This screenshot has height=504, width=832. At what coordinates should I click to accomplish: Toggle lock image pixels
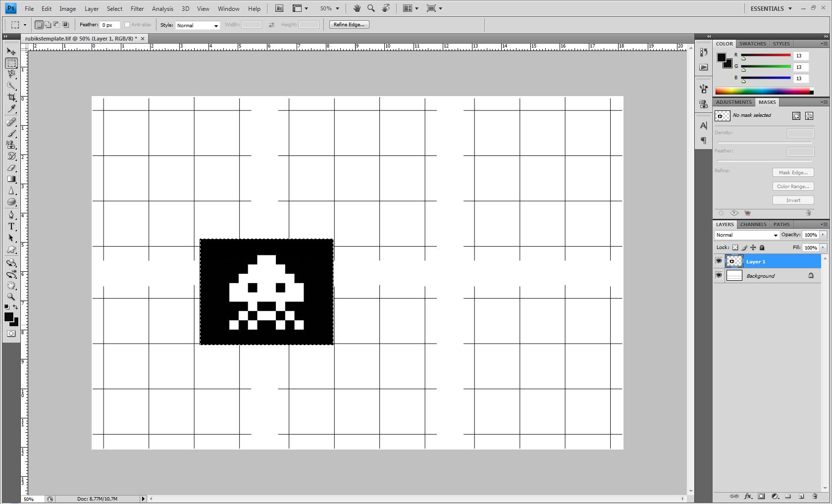[744, 248]
